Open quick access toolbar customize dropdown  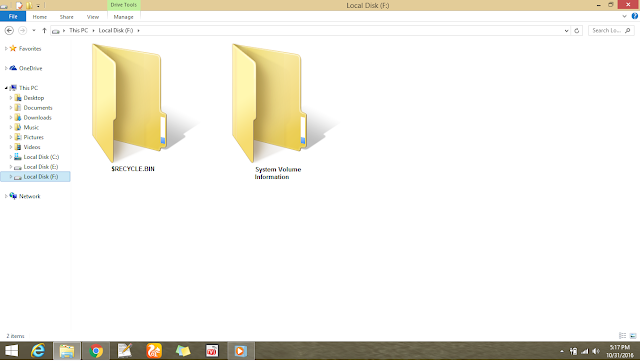point(38,6)
